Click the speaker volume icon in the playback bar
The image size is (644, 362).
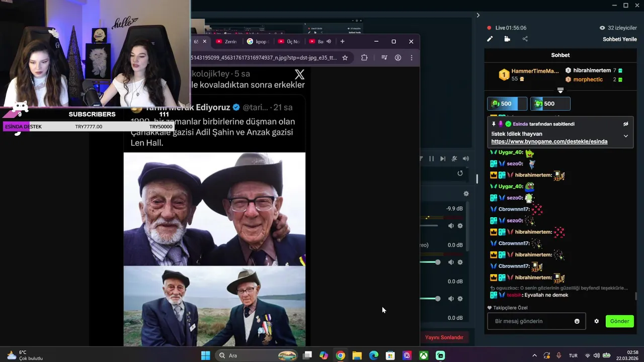[x=466, y=159]
